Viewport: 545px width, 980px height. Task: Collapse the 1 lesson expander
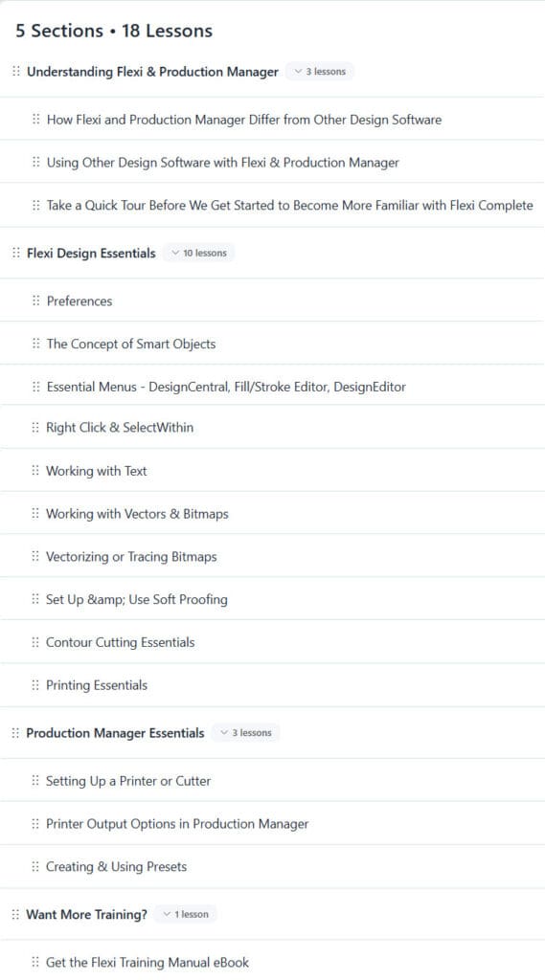(x=185, y=914)
